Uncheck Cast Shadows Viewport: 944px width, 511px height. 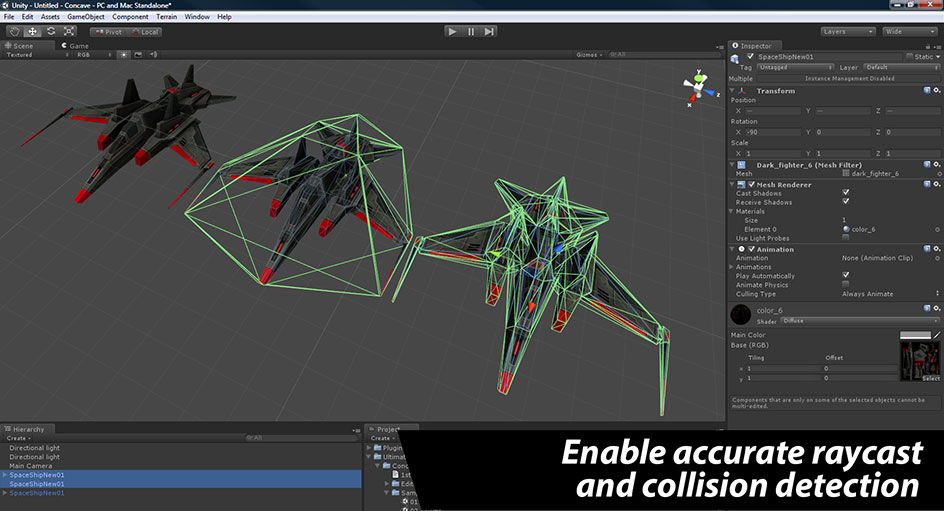(x=845, y=193)
